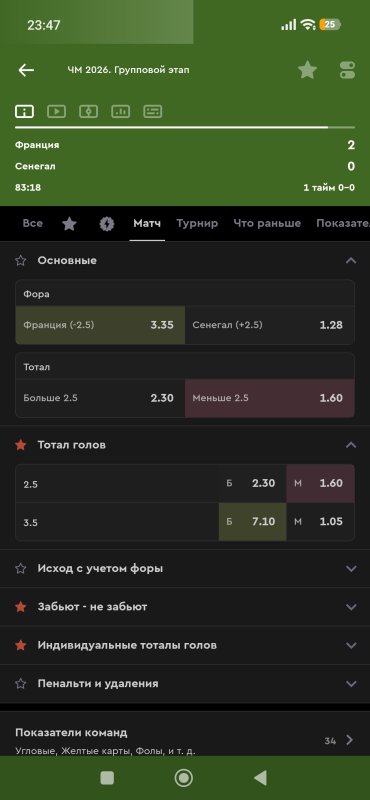
Task: Open the statistics chart icon
Action: pos(120,111)
